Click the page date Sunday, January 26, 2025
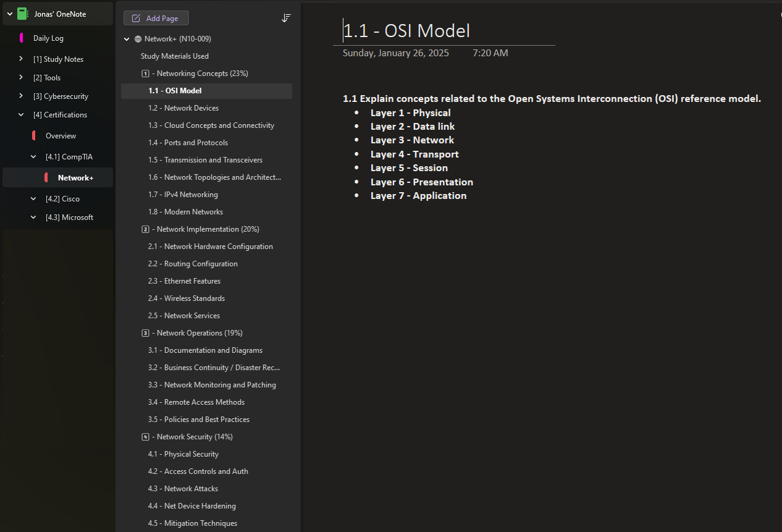This screenshot has width=782, height=532. pos(396,53)
